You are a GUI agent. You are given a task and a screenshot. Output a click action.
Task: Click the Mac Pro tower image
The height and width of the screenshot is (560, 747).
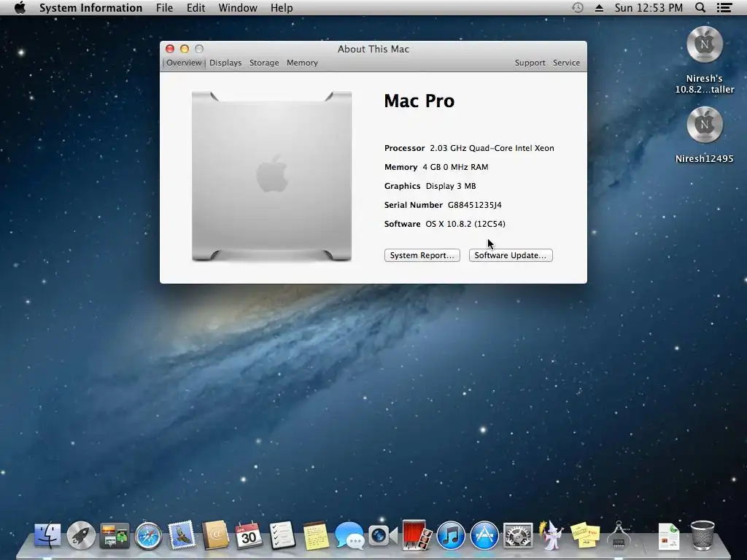pos(271,176)
